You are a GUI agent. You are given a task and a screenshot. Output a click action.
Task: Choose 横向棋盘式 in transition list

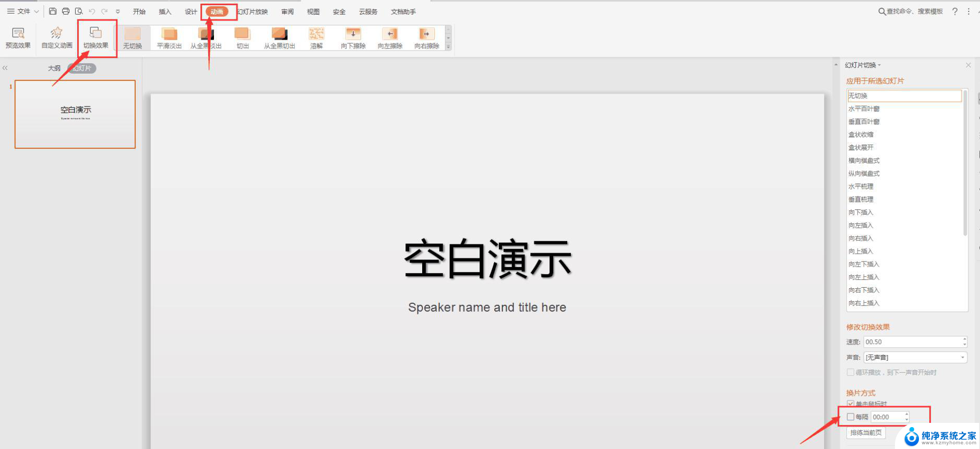pos(904,161)
